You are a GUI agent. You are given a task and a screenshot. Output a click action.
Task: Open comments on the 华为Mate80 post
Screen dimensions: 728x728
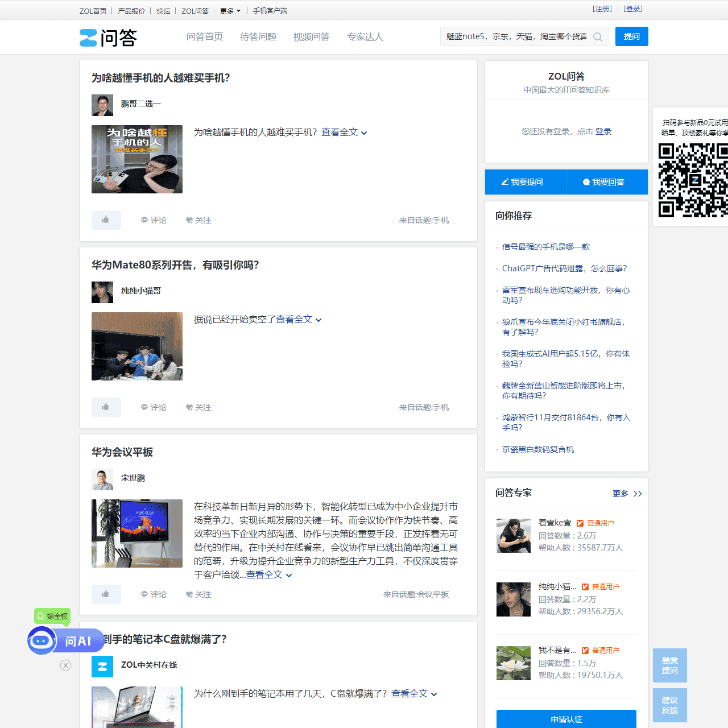(154, 407)
